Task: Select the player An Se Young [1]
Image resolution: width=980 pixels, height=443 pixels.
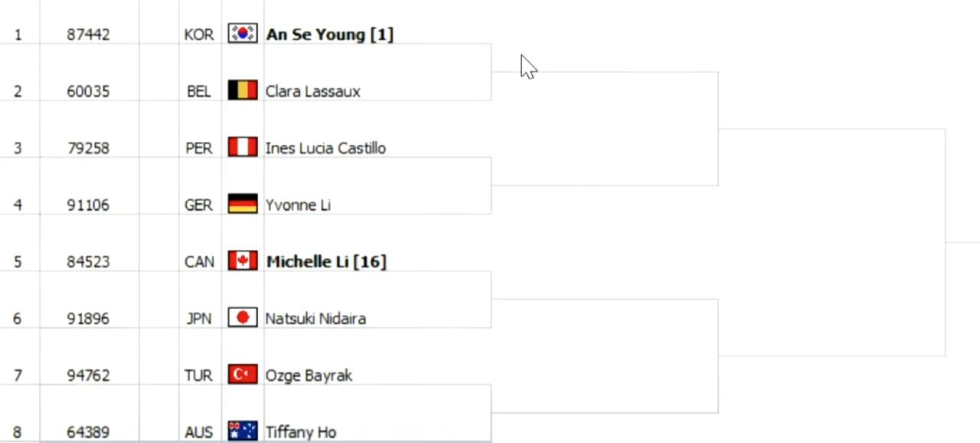Action: [329, 34]
